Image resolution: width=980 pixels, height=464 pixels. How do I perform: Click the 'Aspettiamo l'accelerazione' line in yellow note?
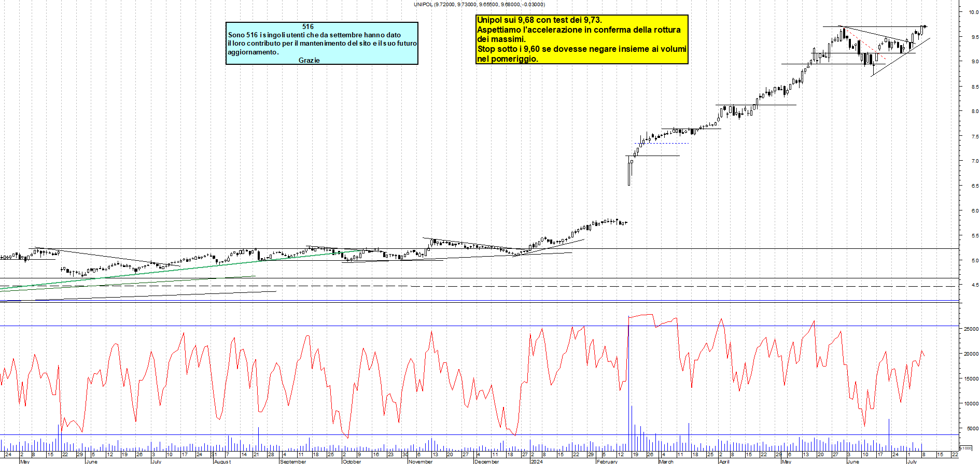pyautogui.click(x=579, y=30)
